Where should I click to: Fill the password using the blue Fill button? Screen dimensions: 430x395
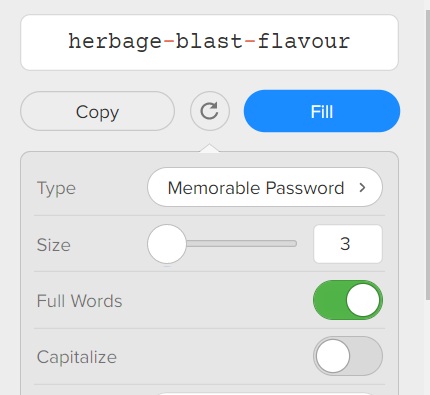pyautogui.click(x=322, y=111)
